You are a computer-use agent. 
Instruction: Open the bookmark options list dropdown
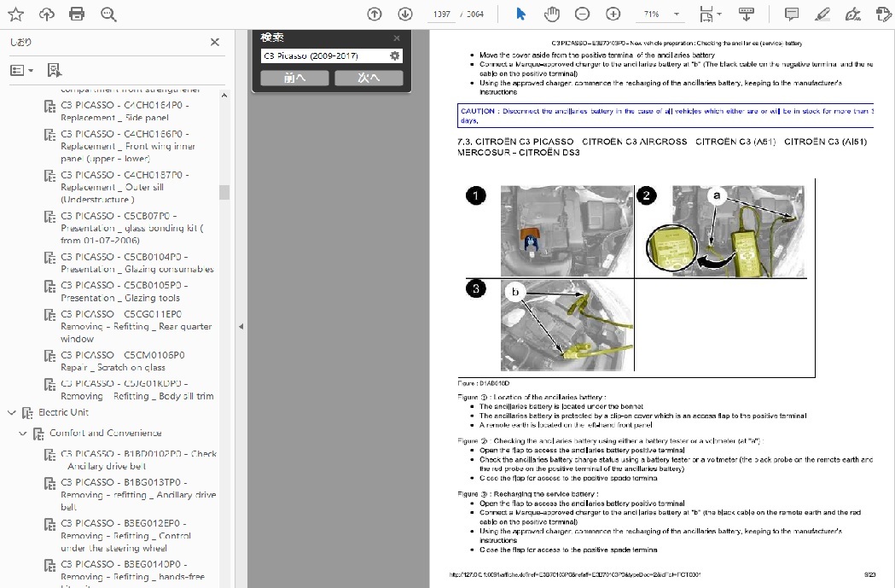click(x=21, y=70)
